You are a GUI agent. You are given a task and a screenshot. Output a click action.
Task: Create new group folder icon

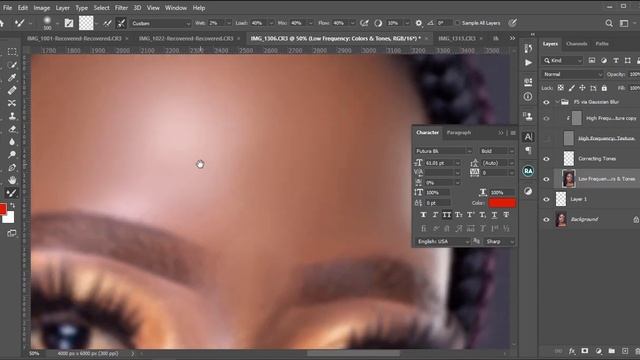(611, 351)
